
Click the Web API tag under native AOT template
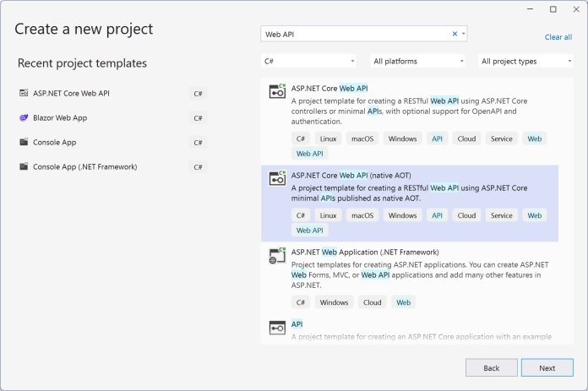tap(310, 231)
